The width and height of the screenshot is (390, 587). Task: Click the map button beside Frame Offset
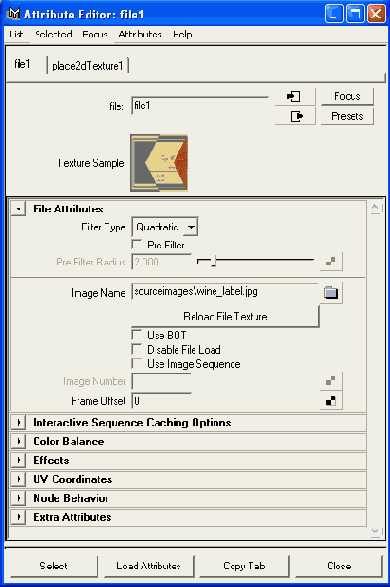[331, 401]
